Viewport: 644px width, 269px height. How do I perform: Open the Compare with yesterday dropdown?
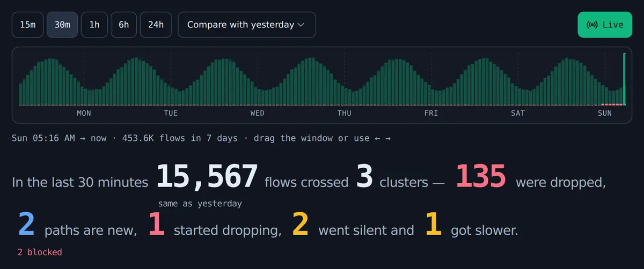coord(247,25)
